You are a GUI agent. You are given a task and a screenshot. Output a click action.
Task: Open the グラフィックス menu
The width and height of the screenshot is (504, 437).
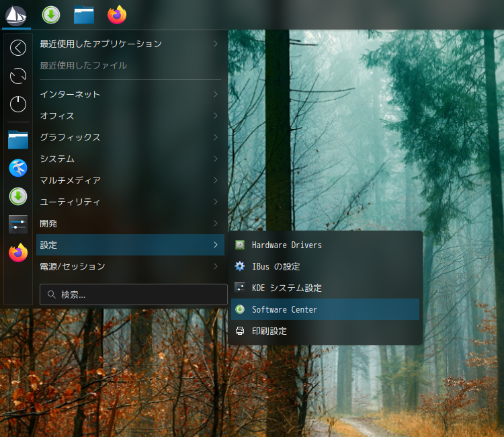[x=130, y=137]
